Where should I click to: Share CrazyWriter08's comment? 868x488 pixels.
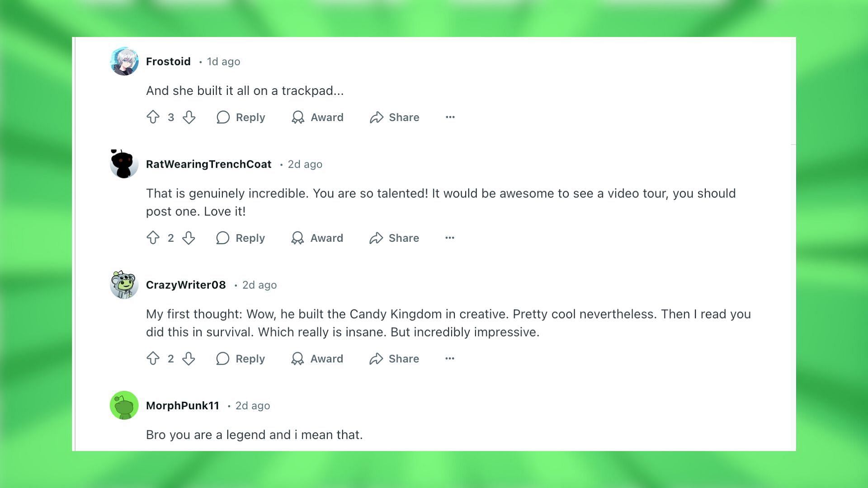394,359
